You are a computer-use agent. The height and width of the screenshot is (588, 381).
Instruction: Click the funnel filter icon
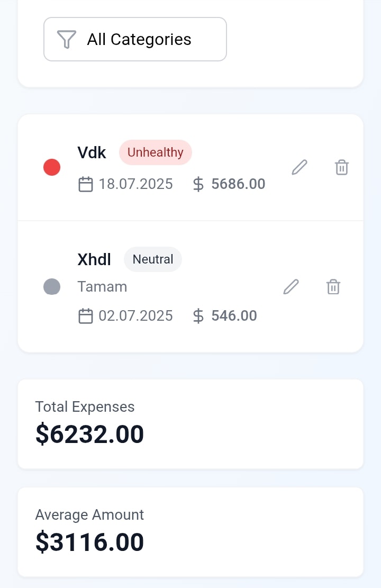point(66,39)
